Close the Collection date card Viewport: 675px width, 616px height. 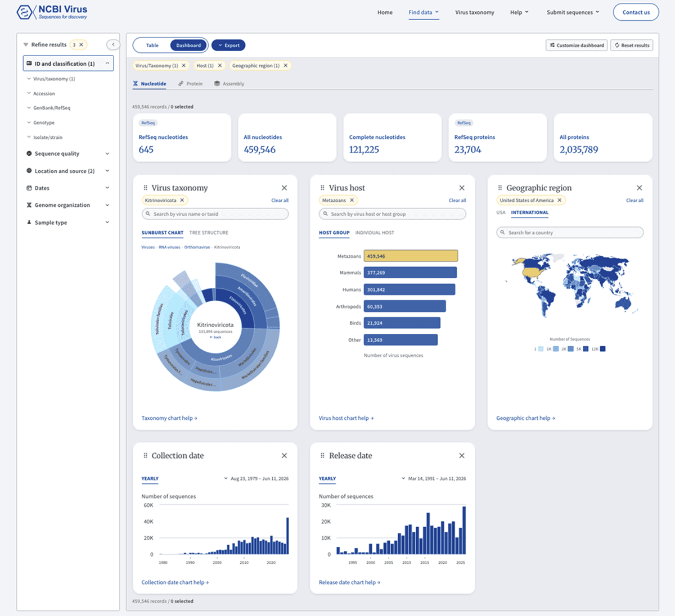point(284,456)
